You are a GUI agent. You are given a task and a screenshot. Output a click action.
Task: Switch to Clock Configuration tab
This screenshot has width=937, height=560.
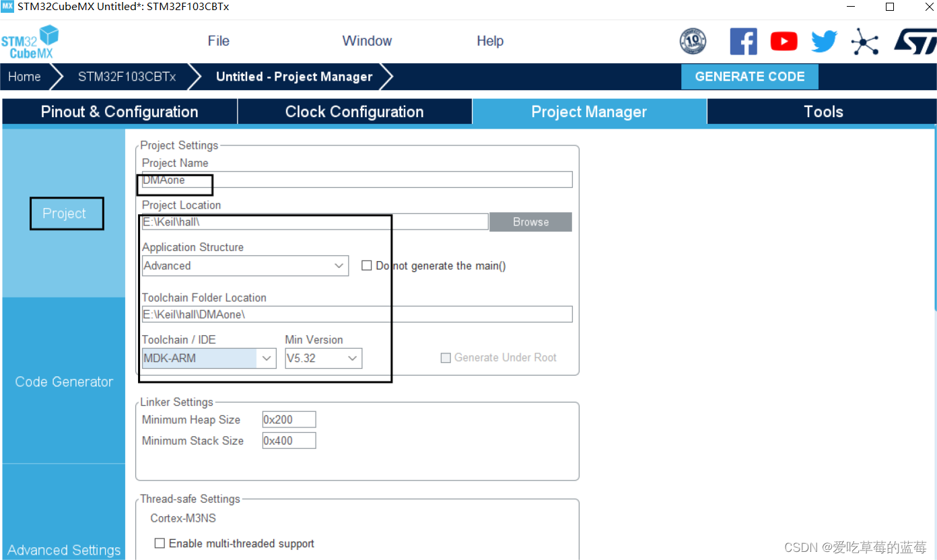tap(355, 112)
